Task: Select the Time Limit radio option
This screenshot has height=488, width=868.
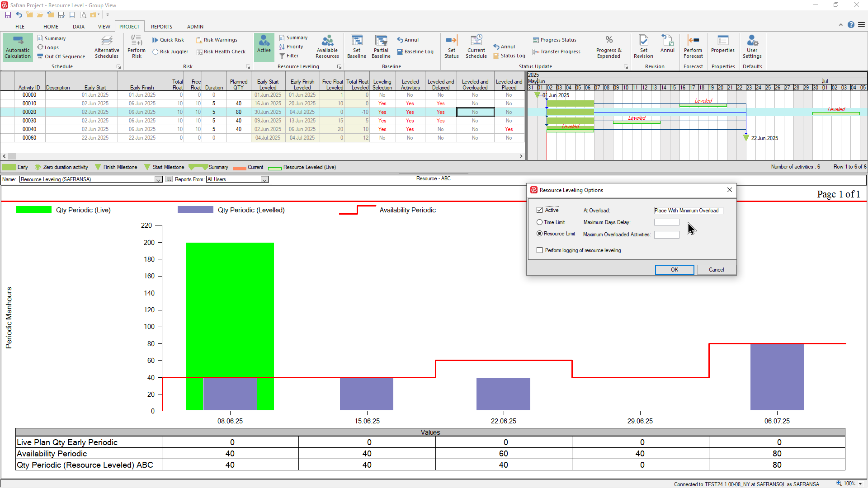Action: coord(539,222)
